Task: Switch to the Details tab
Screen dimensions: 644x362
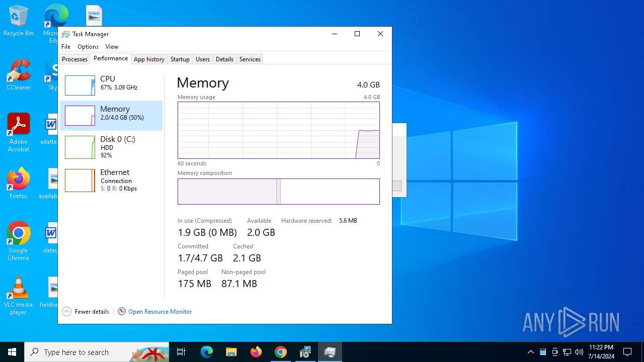Action: (x=224, y=59)
